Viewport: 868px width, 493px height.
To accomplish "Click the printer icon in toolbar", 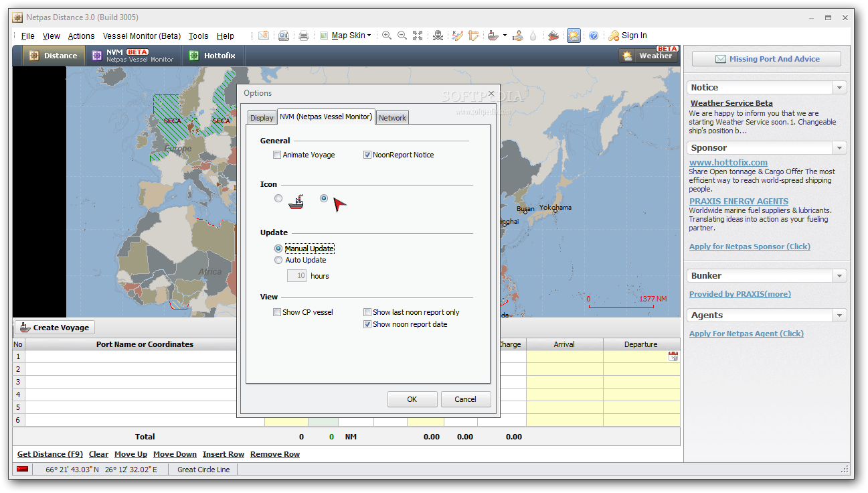I will (303, 36).
